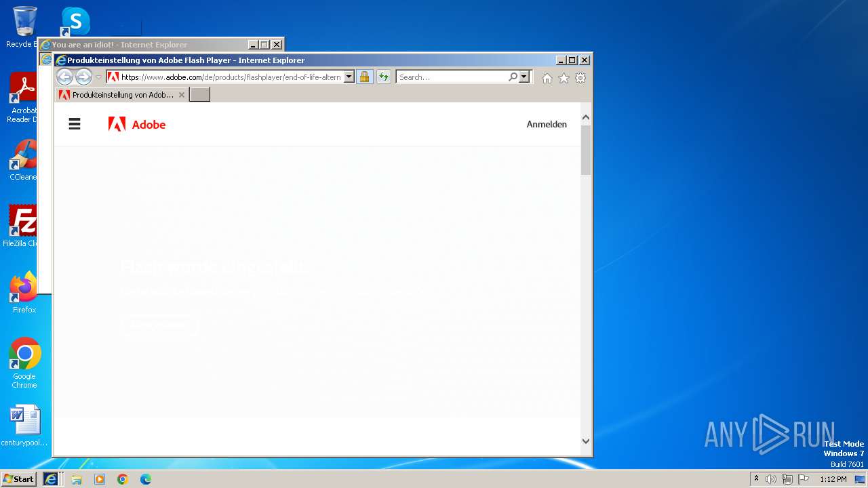Click the network tray icon
The height and width of the screenshot is (488, 868).
pyautogui.click(x=787, y=479)
